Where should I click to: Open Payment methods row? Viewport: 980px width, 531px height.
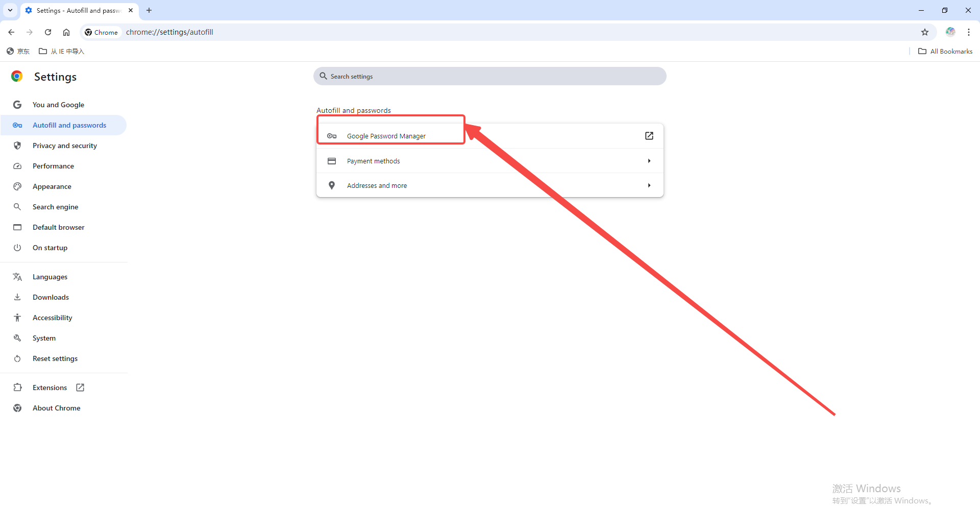pos(489,161)
